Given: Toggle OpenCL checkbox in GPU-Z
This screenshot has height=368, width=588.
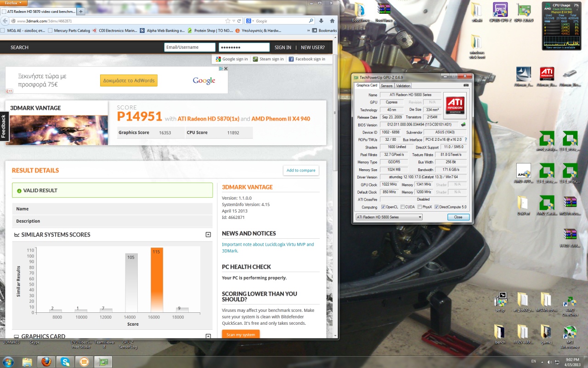Looking at the screenshot, I should tap(384, 207).
